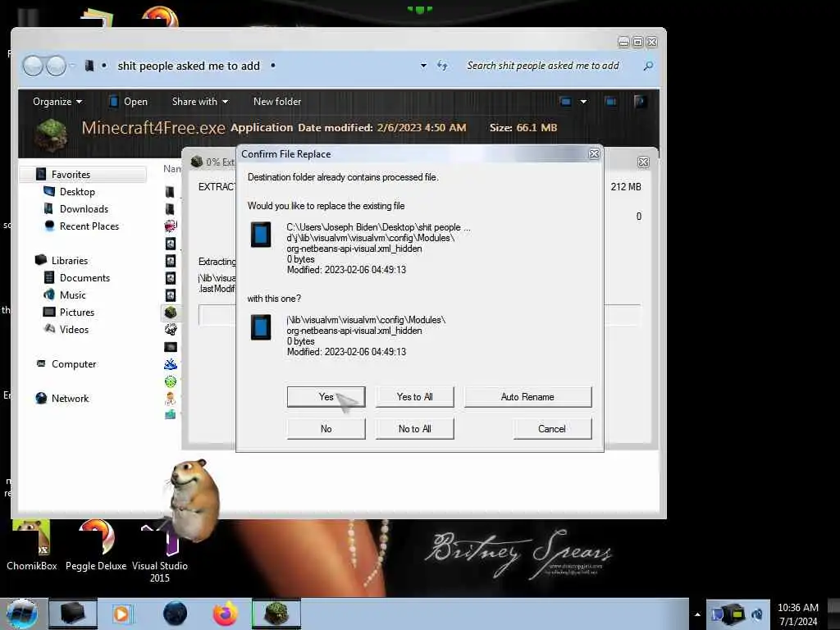Open the dark globe browser taskbar icon

click(x=175, y=614)
